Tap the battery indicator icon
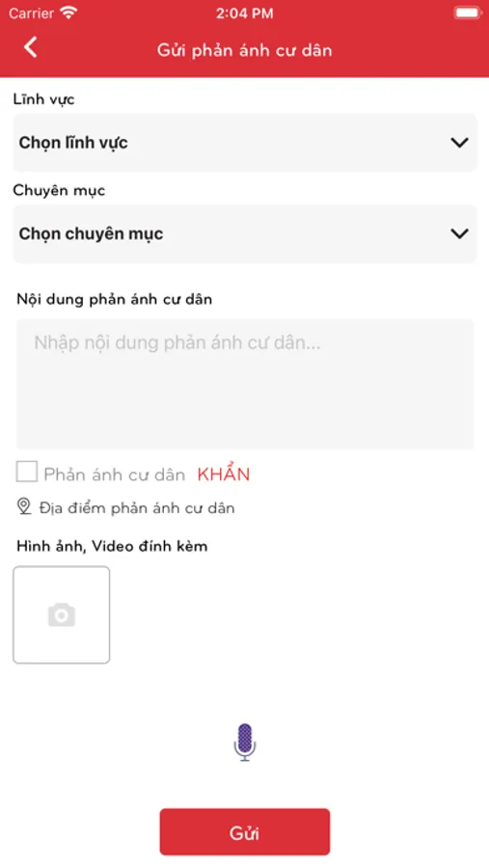Image resolution: width=489 pixels, height=868 pixels. [x=468, y=14]
